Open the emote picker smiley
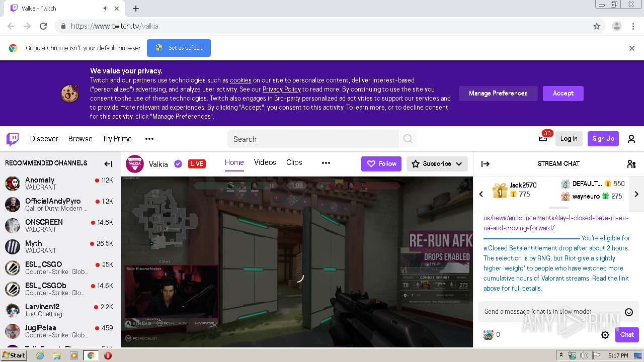The width and height of the screenshot is (644, 362). (628, 312)
